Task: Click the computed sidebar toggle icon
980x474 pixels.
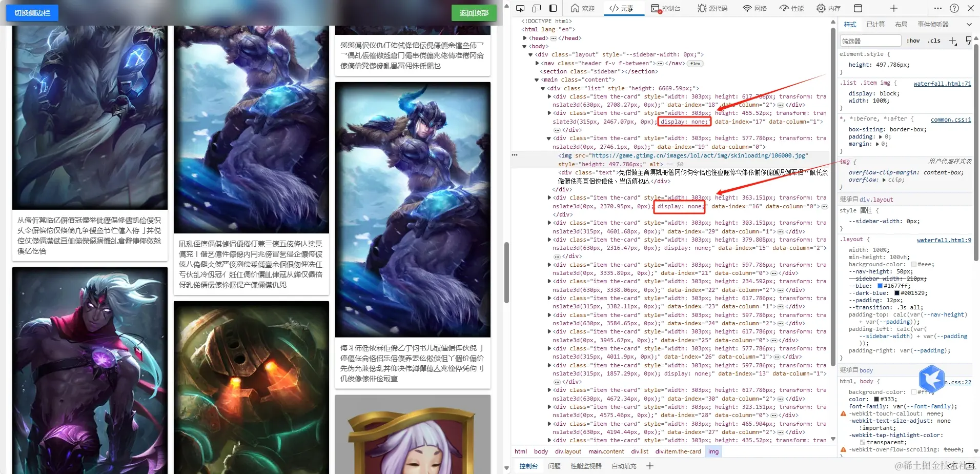Action: (x=968, y=41)
